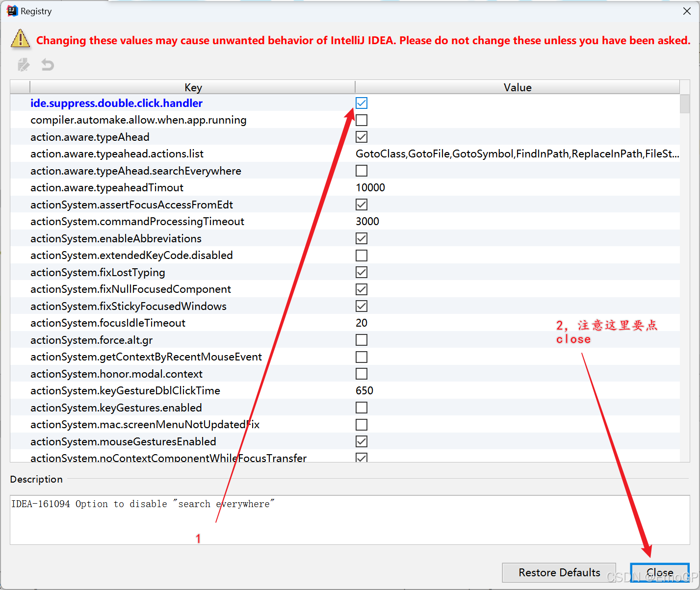
Task: Select the actionSystem.focusIdleTimeout key
Action: [x=108, y=323]
